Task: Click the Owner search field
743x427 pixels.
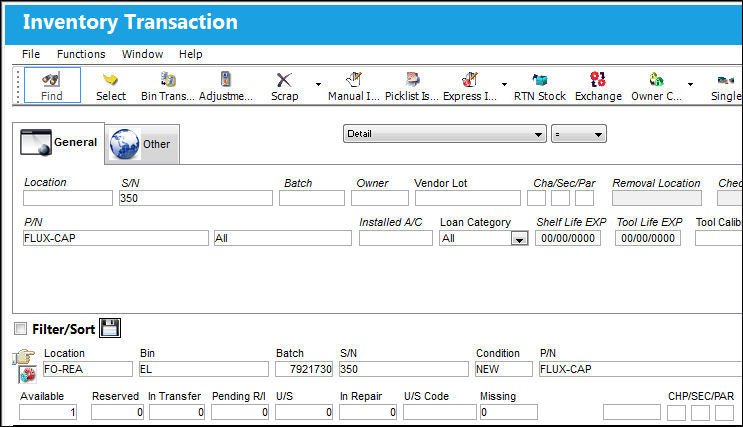Action: (x=380, y=198)
